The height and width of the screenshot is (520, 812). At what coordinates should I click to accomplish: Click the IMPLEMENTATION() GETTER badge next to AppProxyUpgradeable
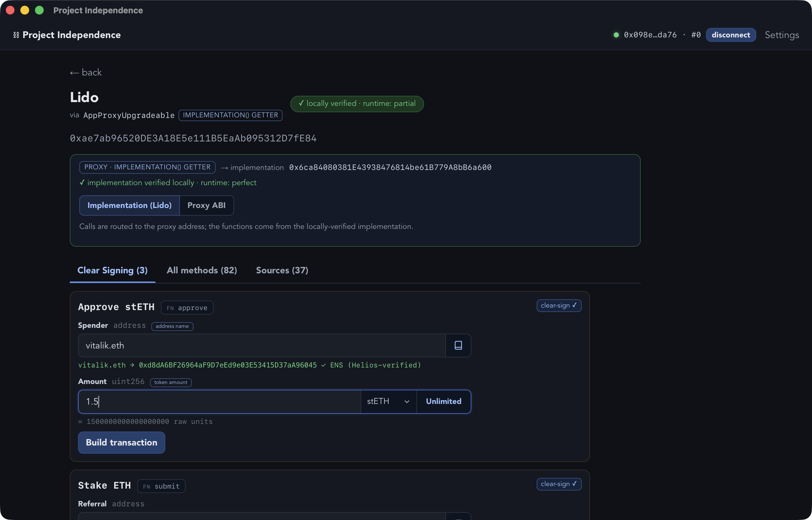point(230,115)
